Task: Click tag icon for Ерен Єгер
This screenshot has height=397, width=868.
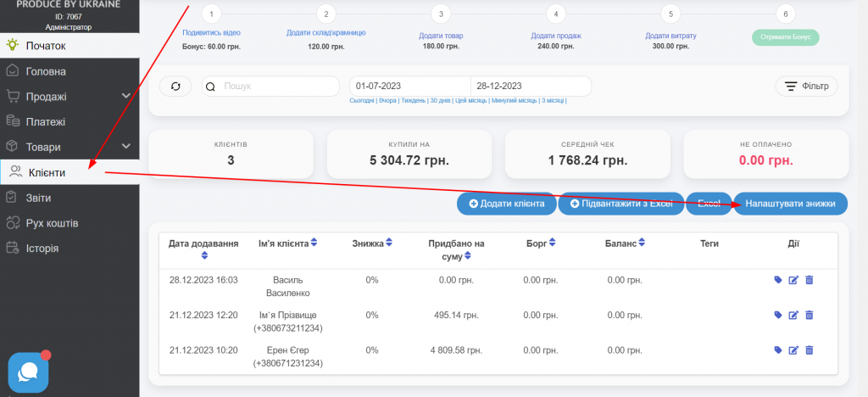Action: click(x=778, y=350)
